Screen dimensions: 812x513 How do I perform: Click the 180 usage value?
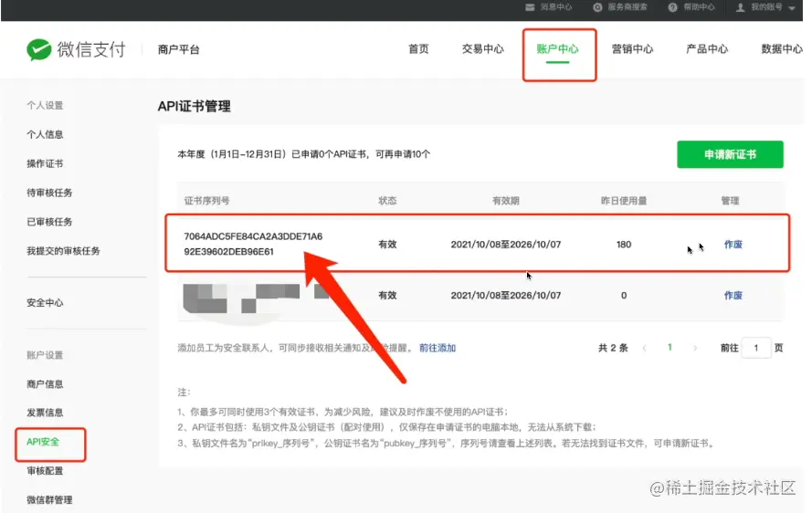pyautogui.click(x=624, y=245)
